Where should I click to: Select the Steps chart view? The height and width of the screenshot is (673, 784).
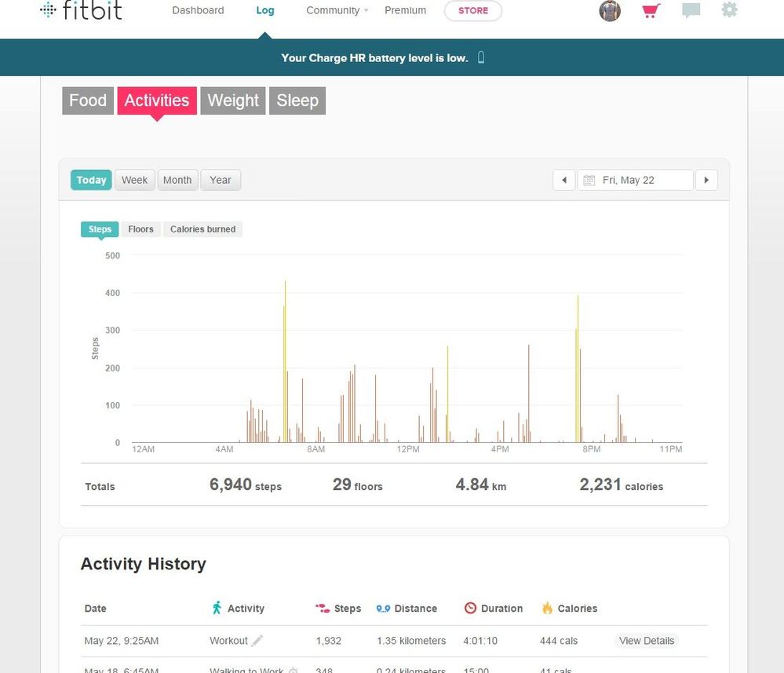[x=100, y=229]
